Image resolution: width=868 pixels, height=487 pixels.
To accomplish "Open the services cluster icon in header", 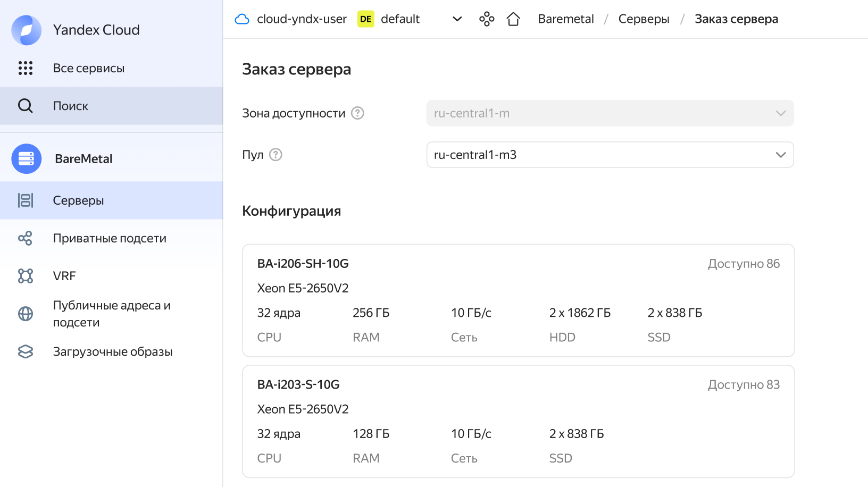I will pos(487,19).
